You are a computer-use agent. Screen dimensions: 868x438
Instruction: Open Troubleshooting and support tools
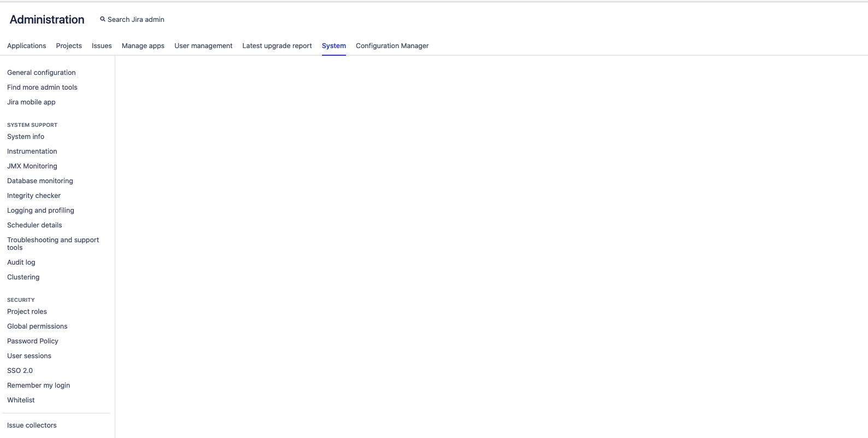click(53, 244)
